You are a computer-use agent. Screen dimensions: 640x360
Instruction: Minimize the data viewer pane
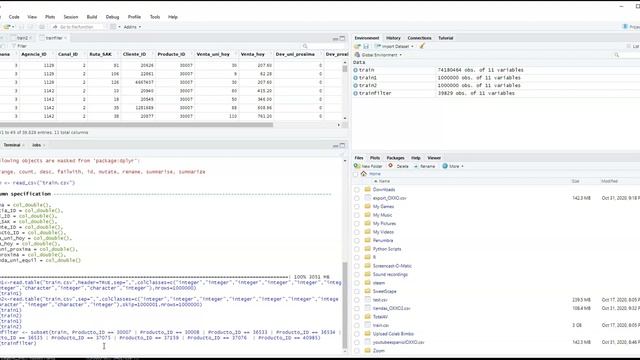(335, 38)
